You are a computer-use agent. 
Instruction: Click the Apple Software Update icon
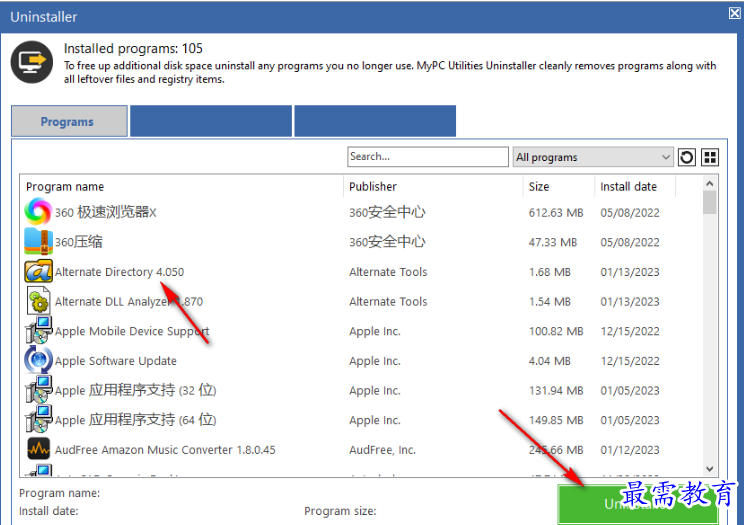38,360
